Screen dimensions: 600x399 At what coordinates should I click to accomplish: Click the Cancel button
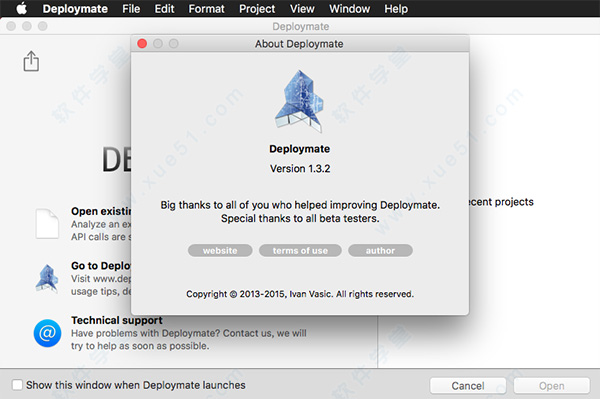pyautogui.click(x=468, y=386)
